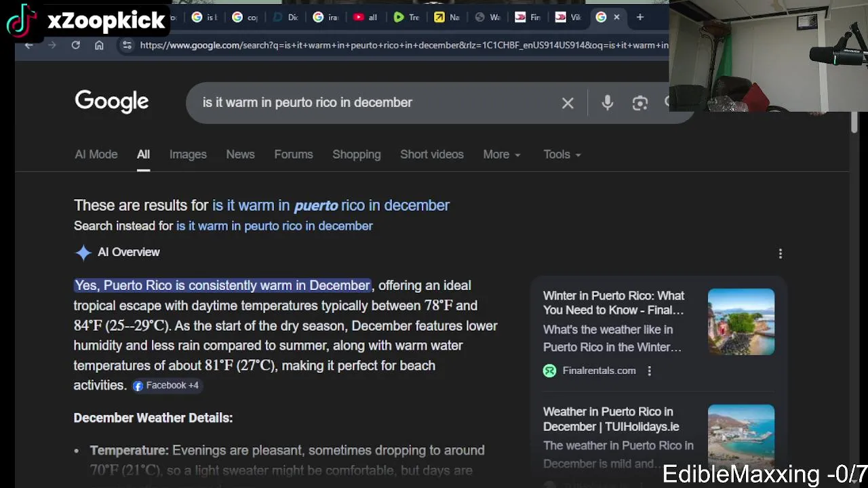Click the Finalrentals.com favicon
Screen dimensions: 868x488
[x=549, y=371]
